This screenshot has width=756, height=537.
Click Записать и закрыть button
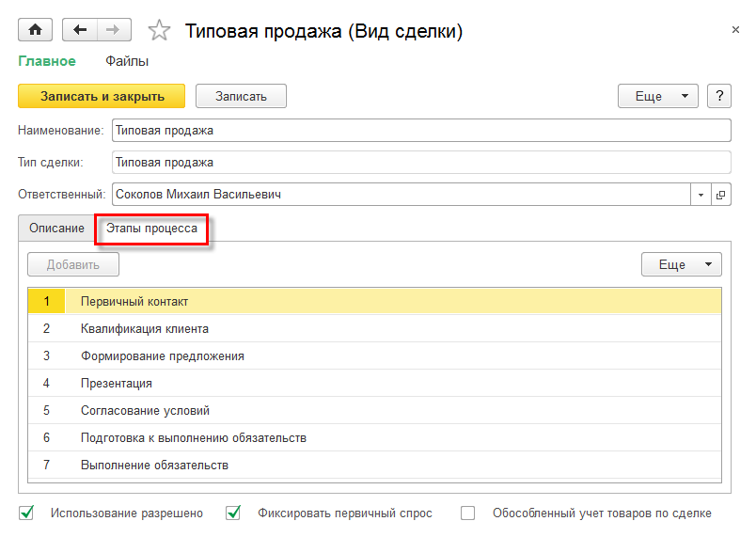pos(102,96)
